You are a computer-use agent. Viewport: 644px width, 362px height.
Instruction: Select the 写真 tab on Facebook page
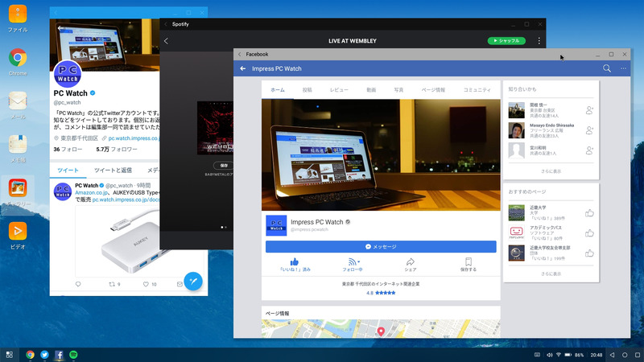click(398, 90)
